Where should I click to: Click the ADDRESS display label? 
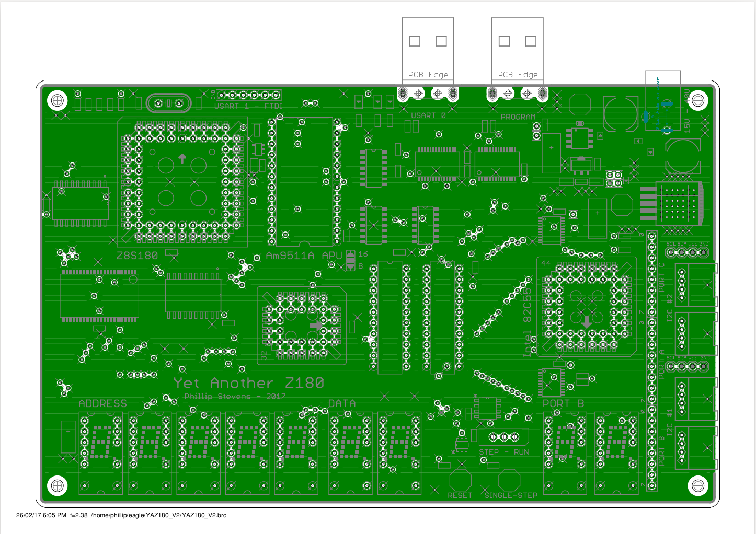pos(102,403)
